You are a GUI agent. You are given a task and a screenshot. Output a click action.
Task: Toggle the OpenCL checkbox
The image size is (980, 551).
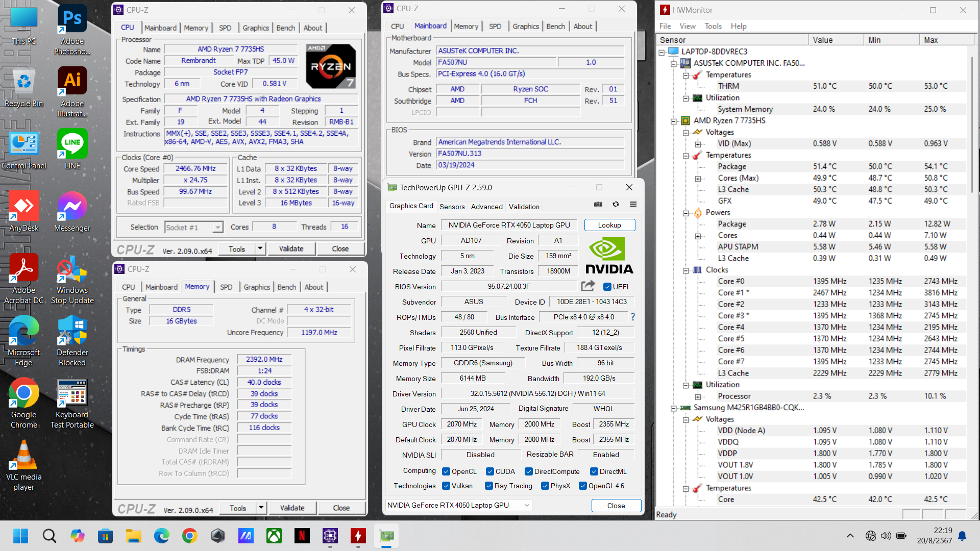pos(446,471)
